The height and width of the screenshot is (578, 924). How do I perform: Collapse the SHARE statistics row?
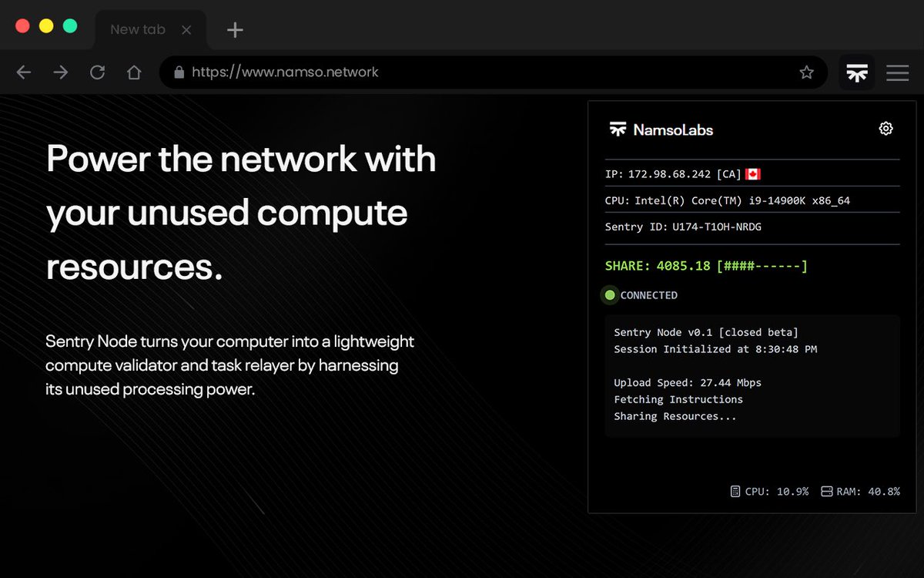[705, 266]
